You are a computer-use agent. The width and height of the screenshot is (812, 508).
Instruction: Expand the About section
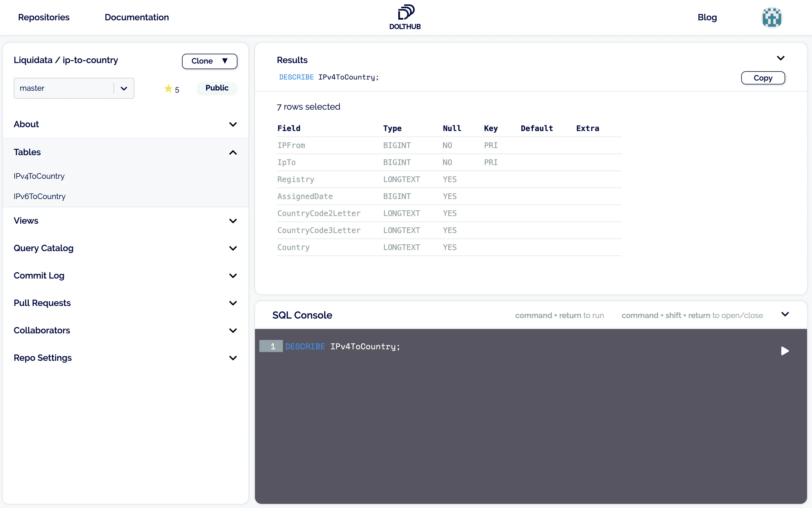coord(233,124)
